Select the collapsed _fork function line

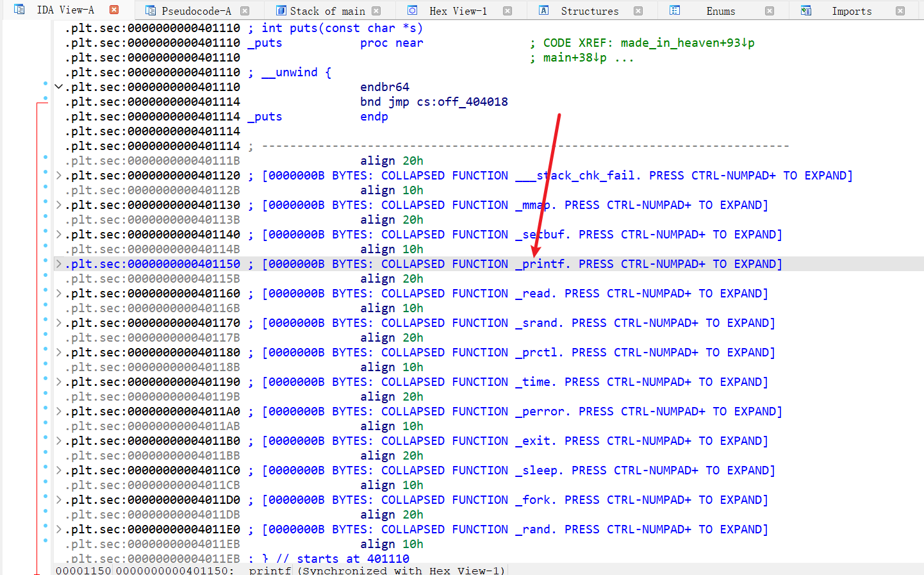pos(449,500)
